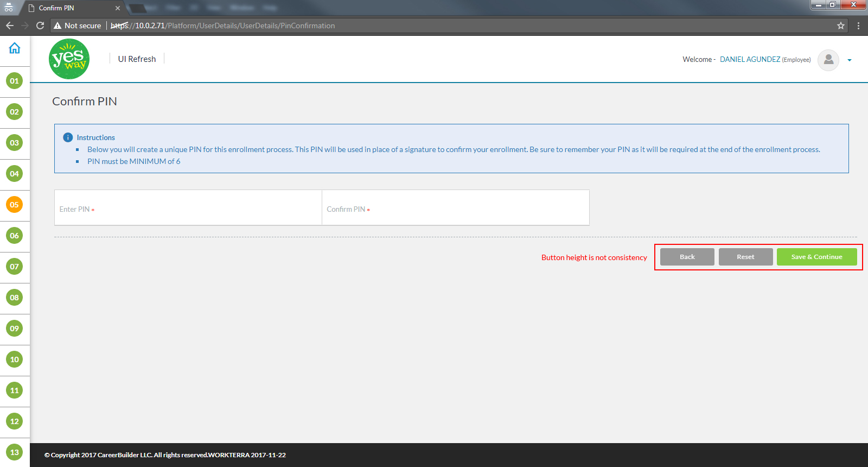
Task: Jump to step 10 circle icon
Action: click(15, 359)
